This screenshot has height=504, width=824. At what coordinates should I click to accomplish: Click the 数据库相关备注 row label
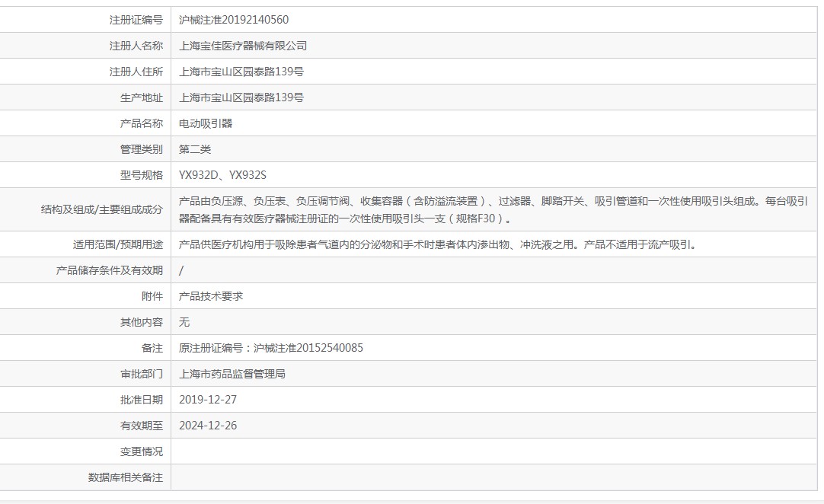tap(125, 477)
